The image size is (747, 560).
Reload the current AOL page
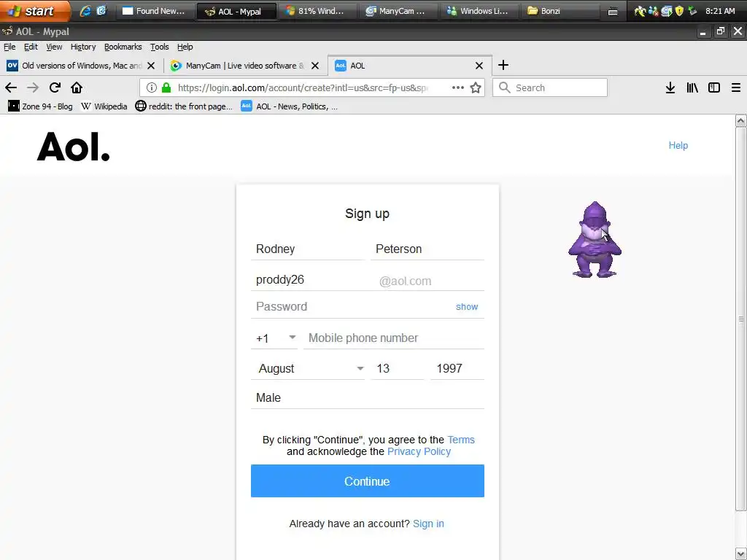pyautogui.click(x=55, y=87)
